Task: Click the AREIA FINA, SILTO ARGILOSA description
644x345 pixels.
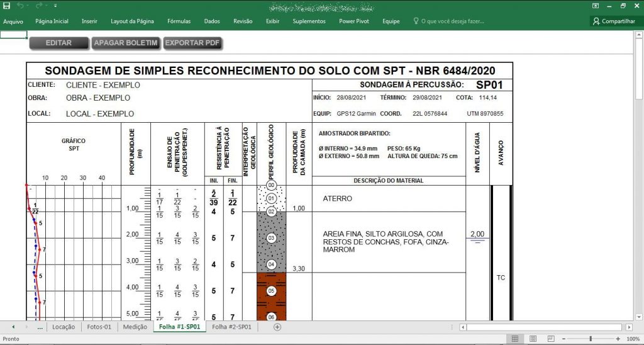Action: [386, 241]
